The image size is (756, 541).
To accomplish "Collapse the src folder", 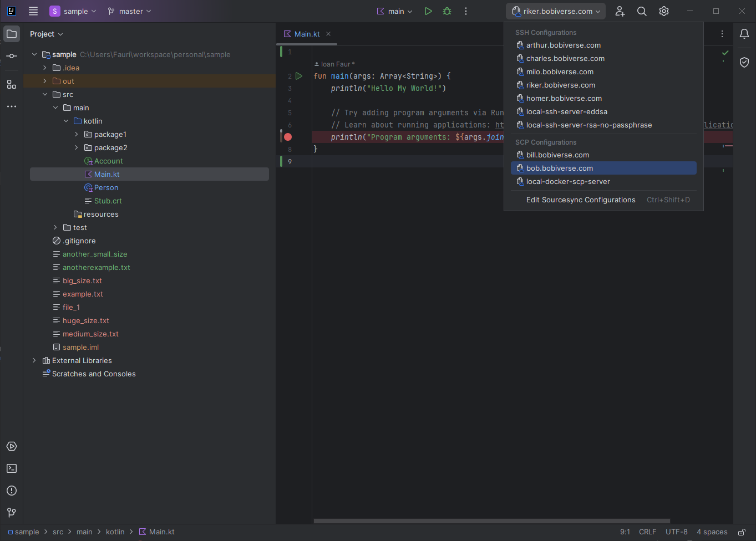I will click(x=45, y=94).
